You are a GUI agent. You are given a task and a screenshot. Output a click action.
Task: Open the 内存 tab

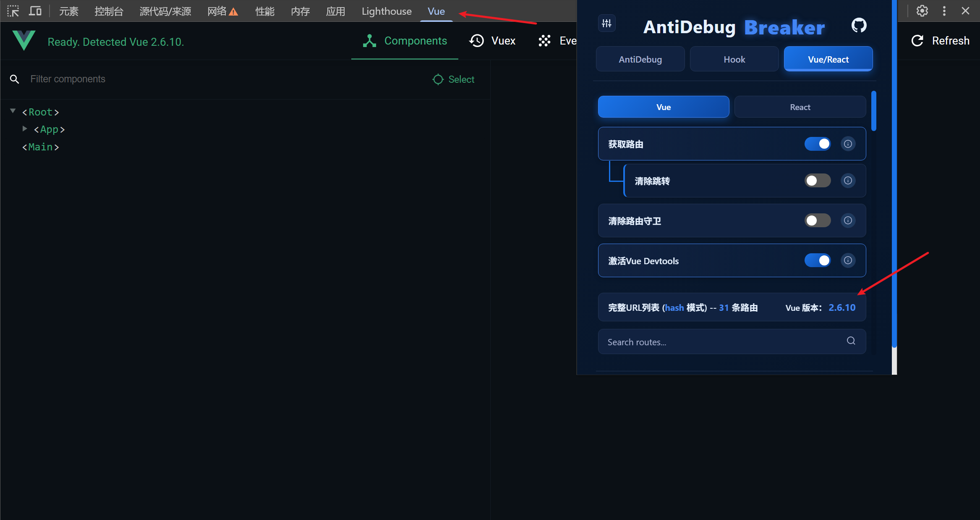click(300, 11)
